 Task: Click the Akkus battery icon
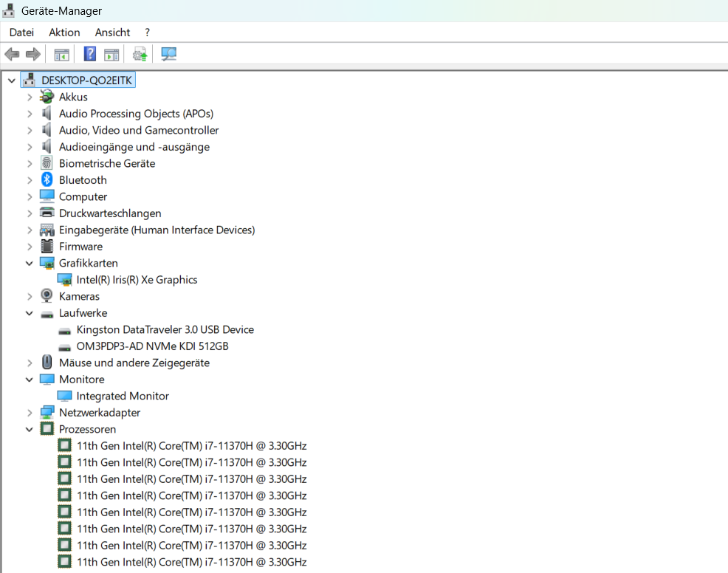[47, 97]
